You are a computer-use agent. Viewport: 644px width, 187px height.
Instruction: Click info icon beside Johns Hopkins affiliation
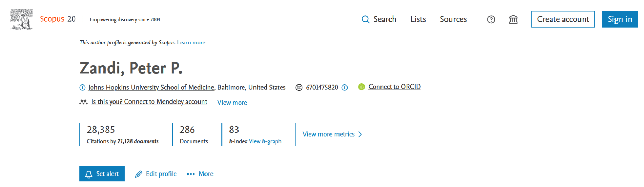[x=82, y=88]
